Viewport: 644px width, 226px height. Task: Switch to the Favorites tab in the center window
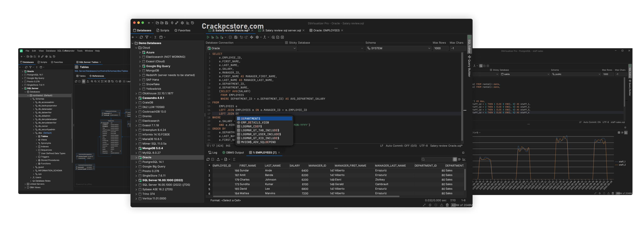click(x=182, y=31)
